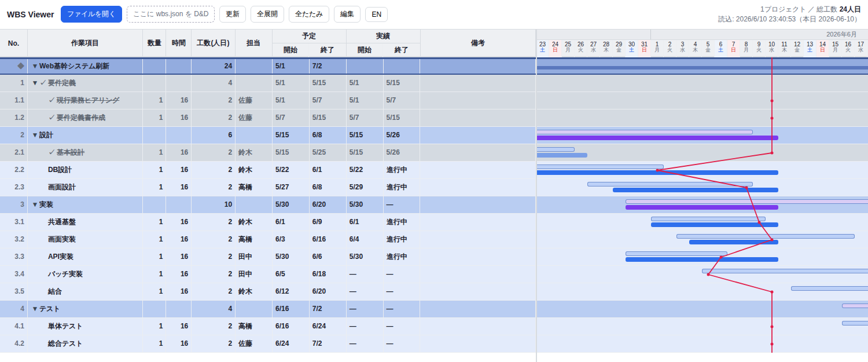Click 進行中 status in DB設計 row

[x=397, y=170]
